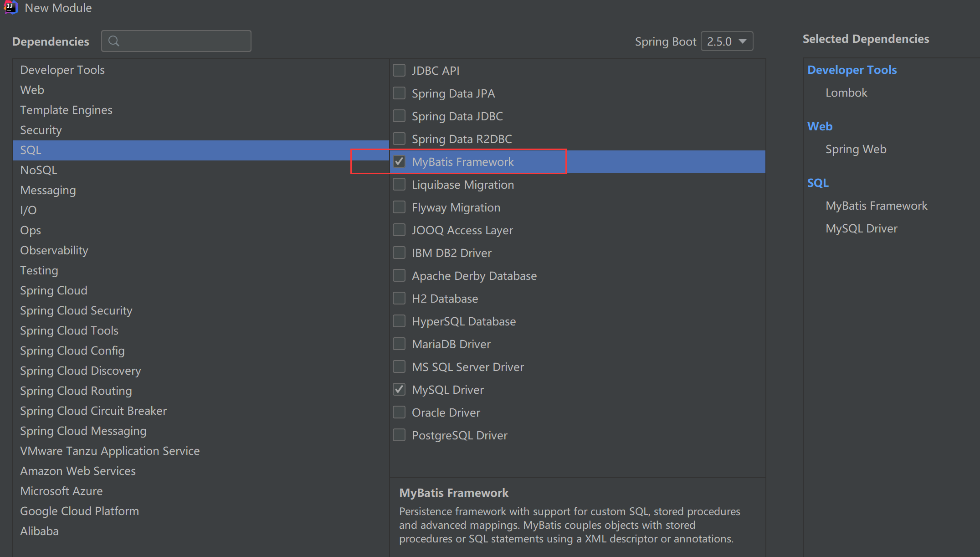Click Developer Tools heading in Selected Dependencies
This screenshot has height=557, width=980.
coord(852,70)
